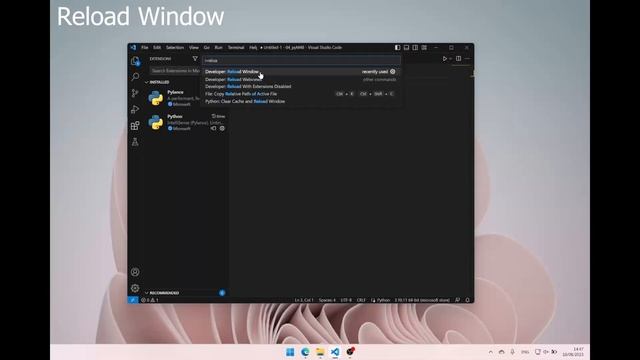
Task: Collapse the INSTALLED extensions section
Action: click(157, 82)
